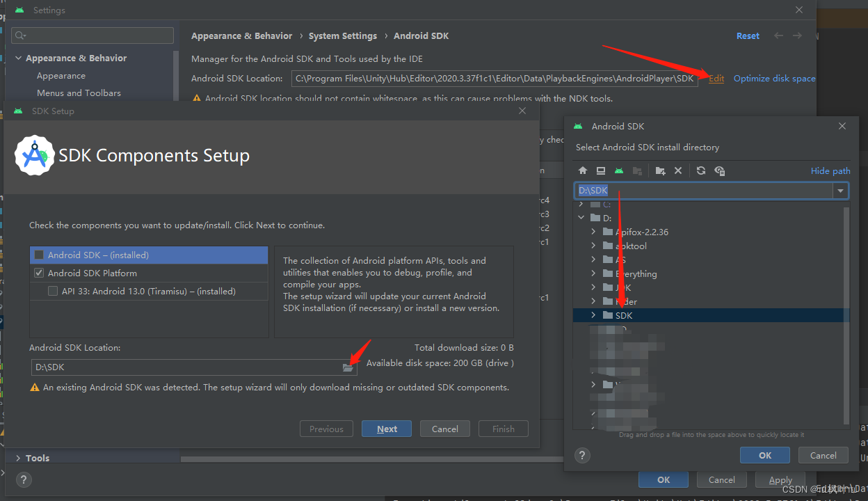Open the path history dropdown arrow

pyautogui.click(x=841, y=191)
